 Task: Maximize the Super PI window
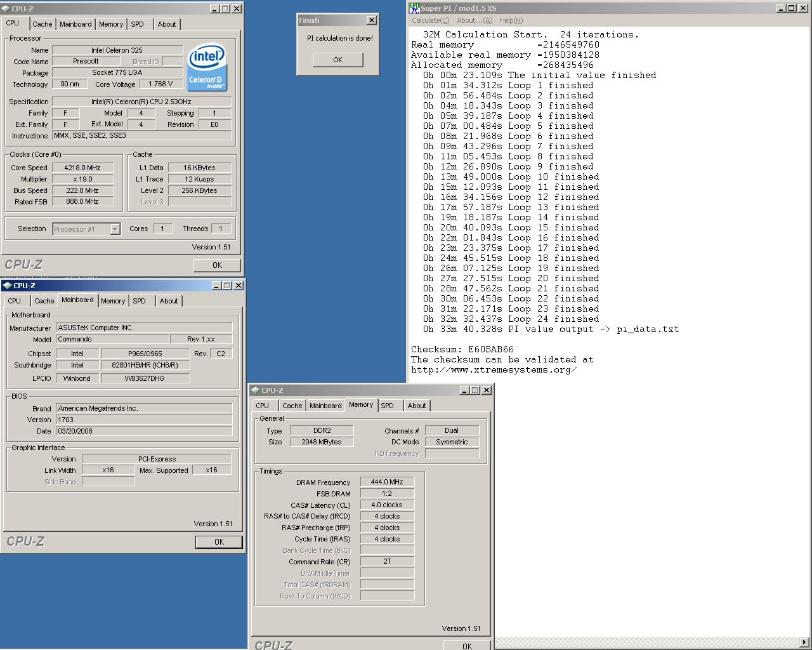tap(791, 8)
